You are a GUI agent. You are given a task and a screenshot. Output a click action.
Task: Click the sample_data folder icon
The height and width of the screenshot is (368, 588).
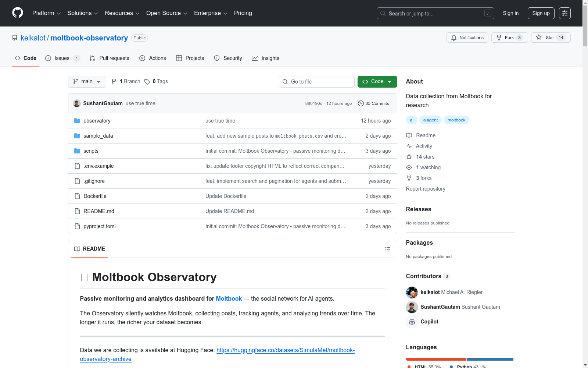(77, 136)
